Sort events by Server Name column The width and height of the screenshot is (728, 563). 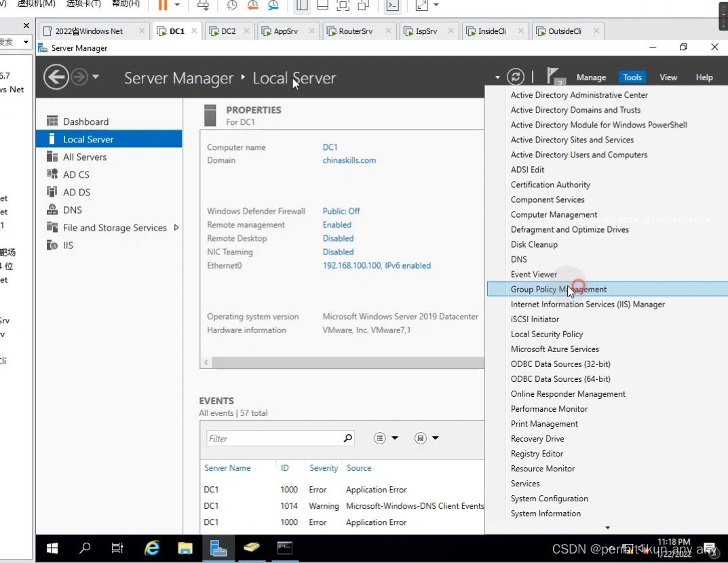227,468
